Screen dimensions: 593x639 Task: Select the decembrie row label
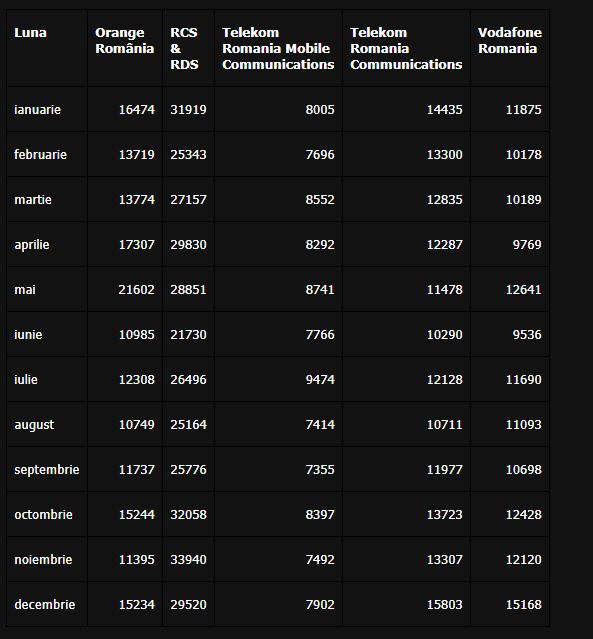click(45, 604)
